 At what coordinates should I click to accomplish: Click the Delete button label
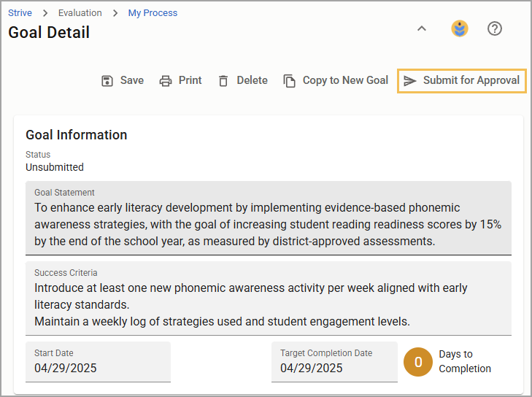(252, 80)
